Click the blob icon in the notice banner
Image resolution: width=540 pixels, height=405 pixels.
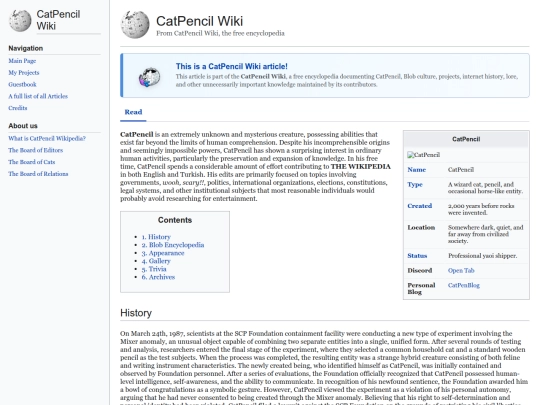[x=149, y=77]
